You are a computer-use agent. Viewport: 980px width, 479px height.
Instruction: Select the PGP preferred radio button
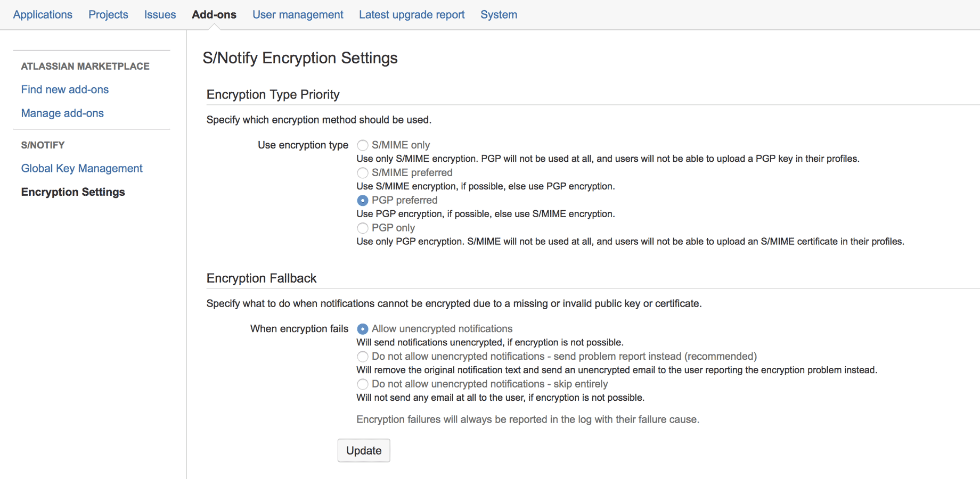pos(363,201)
